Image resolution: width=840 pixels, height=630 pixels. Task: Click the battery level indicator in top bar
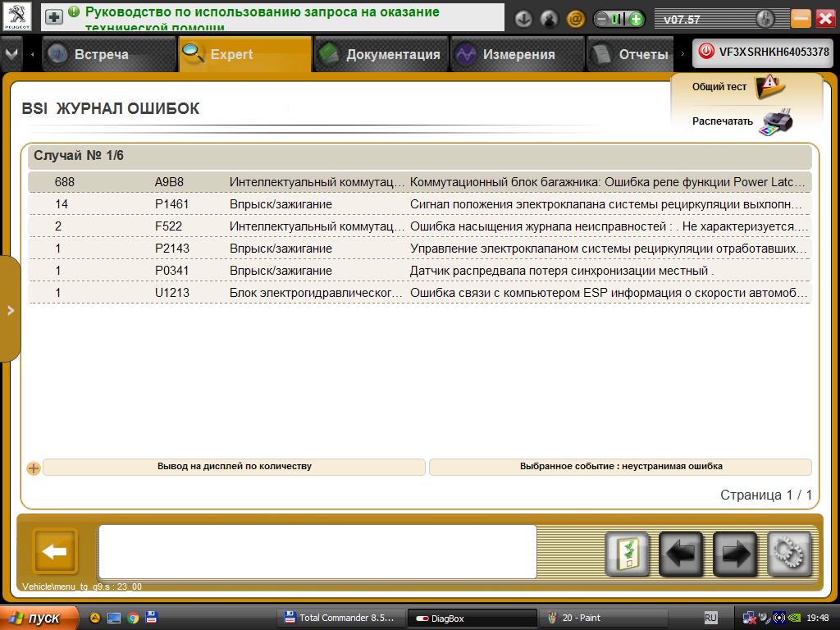(619, 19)
